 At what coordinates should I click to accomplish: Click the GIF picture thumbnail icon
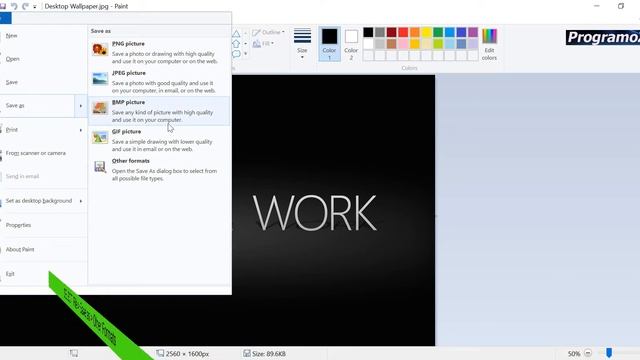click(100, 138)
